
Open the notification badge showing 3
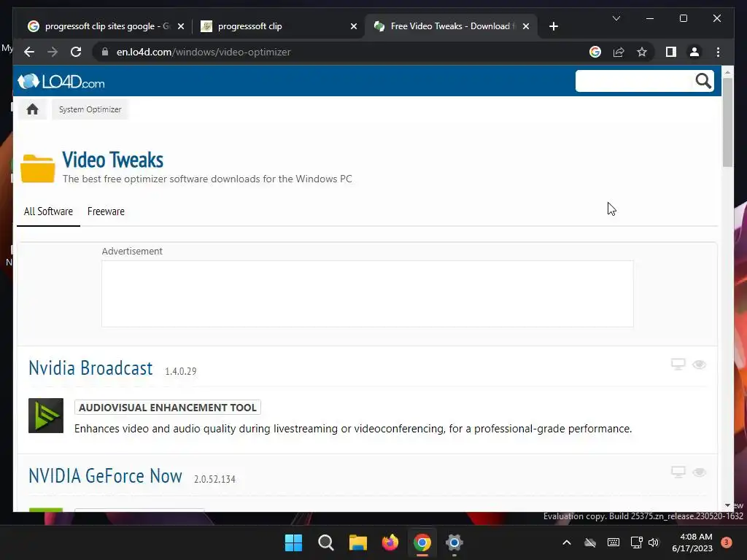[x=726, y=542]
